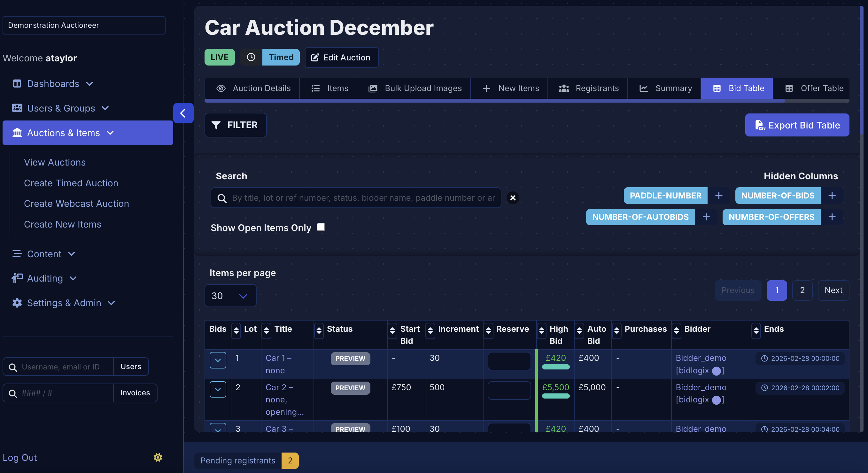Enable Show Open Items Only
The image size is (868, 473).
[321, 227]
